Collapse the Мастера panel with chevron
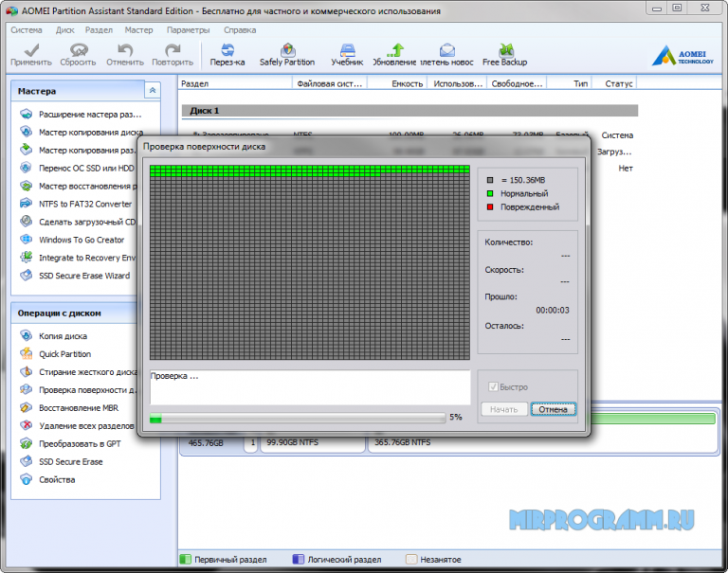 (x=153, y=91)
